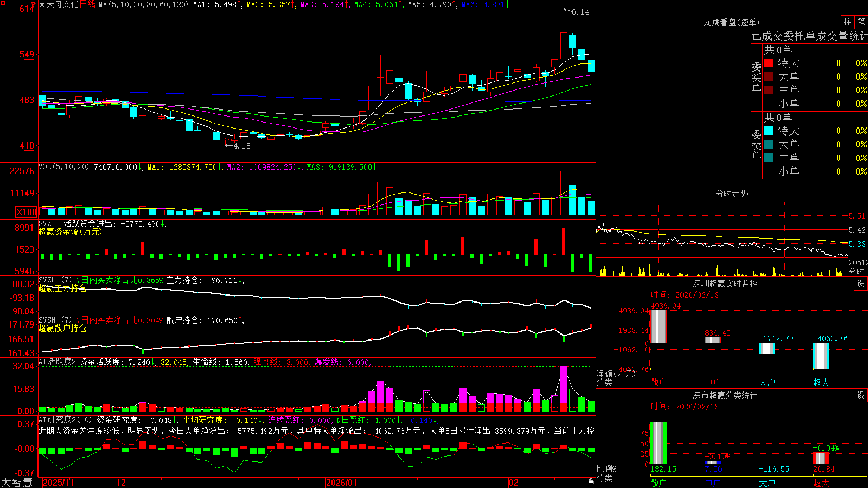
Task: Click the 深市超赢分类统计 panel title
Action: tap(725, 395)
